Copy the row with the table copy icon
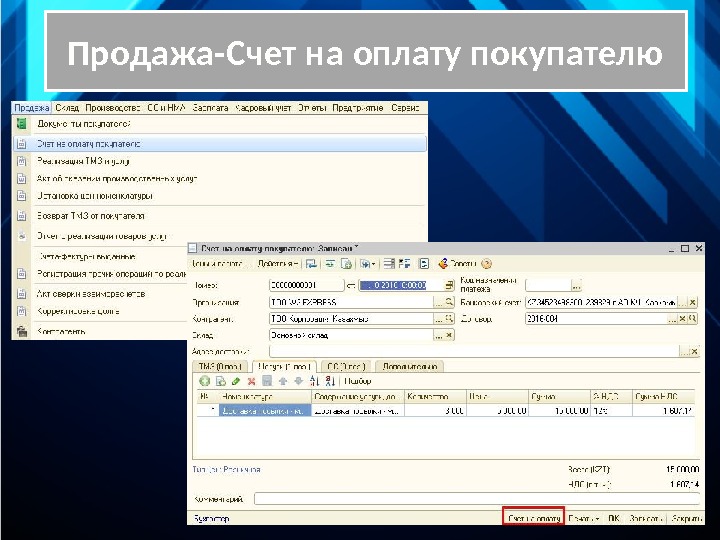The image size is (720, 540). point(221,381)
